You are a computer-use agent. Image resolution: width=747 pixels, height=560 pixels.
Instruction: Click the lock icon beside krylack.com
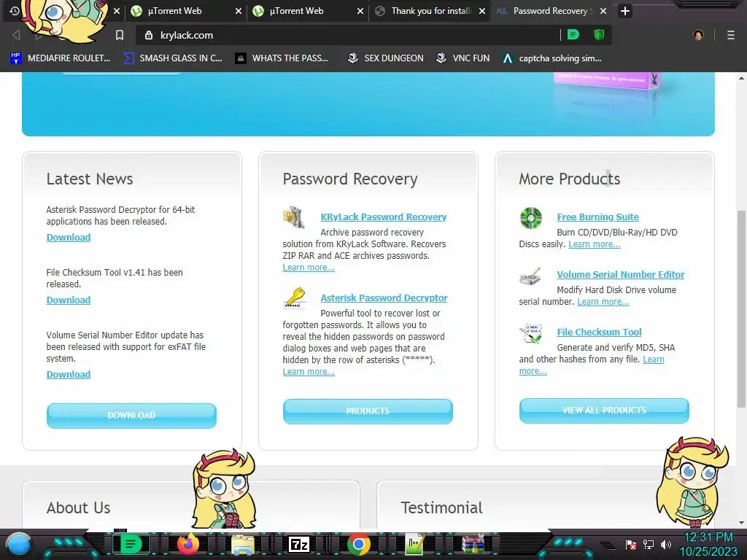tap(149, 35)
